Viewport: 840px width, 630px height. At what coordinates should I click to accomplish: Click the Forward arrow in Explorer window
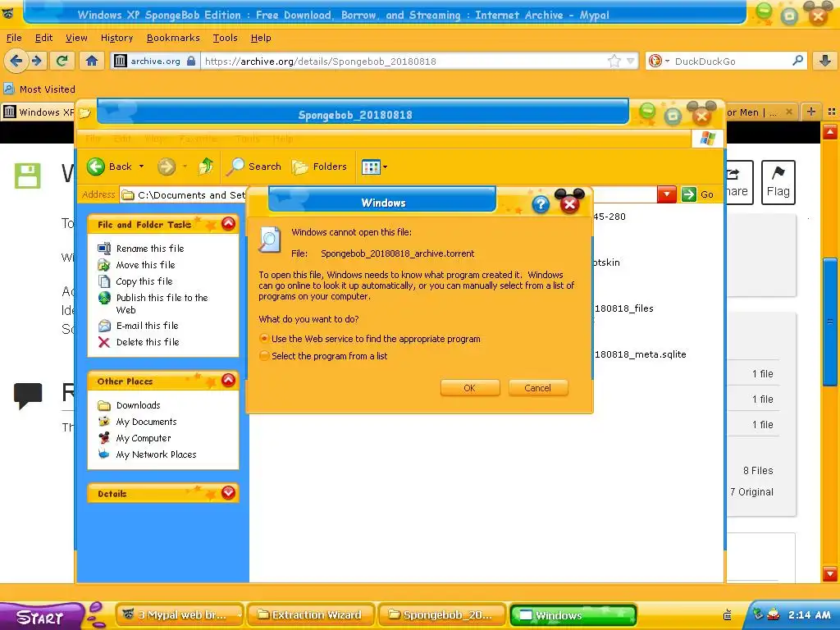(167, 167)
